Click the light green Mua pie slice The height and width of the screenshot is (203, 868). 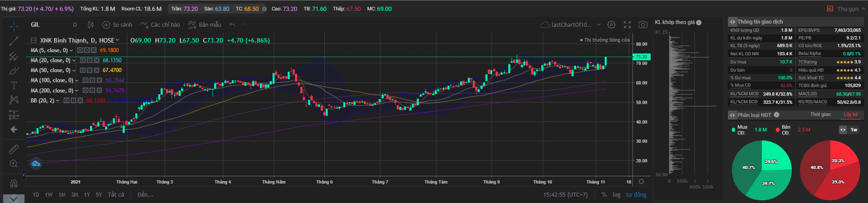pyautogui.click(x=775, y=156)
